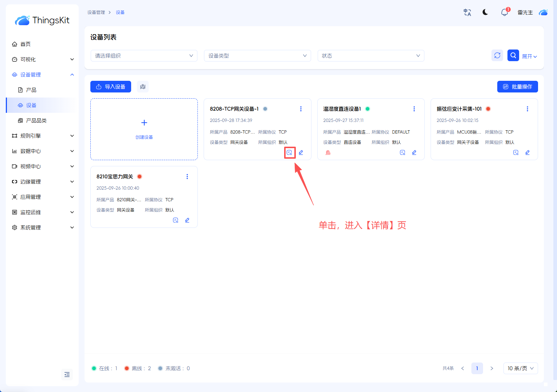Click the 导入设备 button

pos(111,87)
